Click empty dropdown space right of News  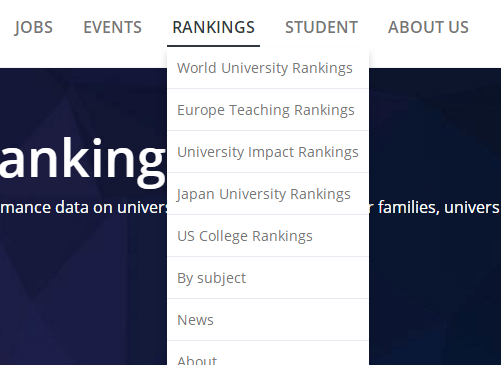(x=290, y=320)
